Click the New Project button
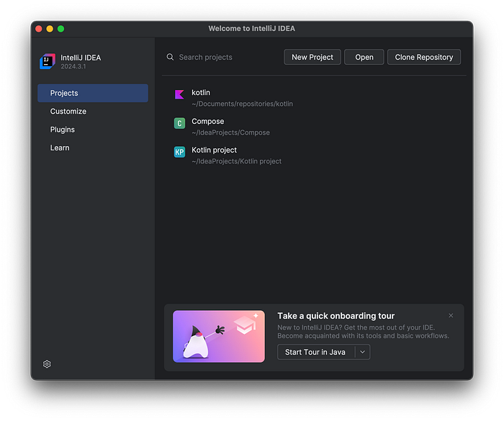Viewport: 504px width, 421px height. point(312,57)
